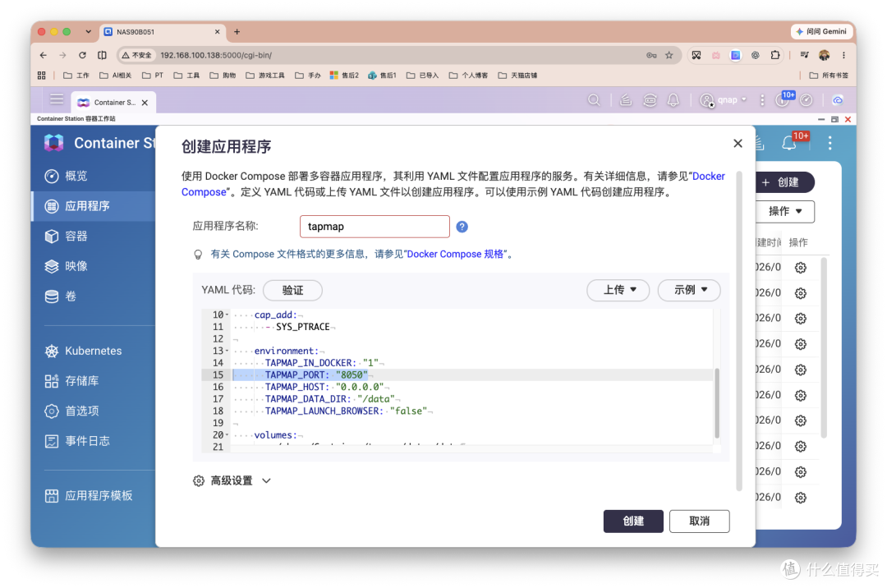The width and height of the screenshot is (887, 588).
Task: Fold the environment block at line 13
Action: pos(227,351)
